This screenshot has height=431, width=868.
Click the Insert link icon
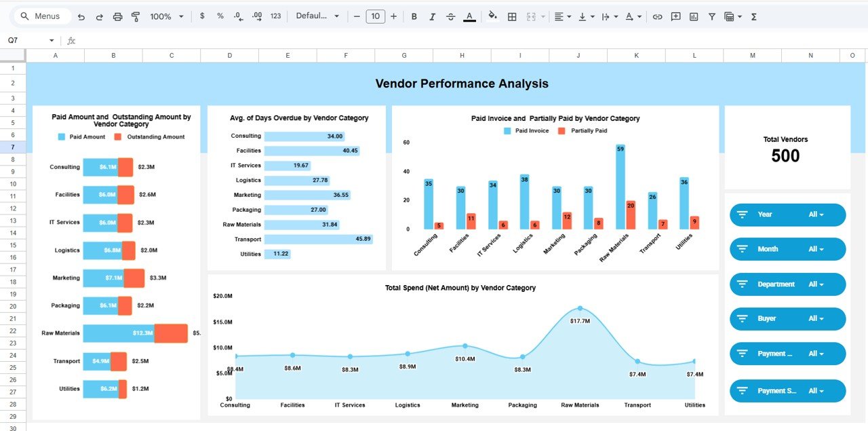pos(657,16)
